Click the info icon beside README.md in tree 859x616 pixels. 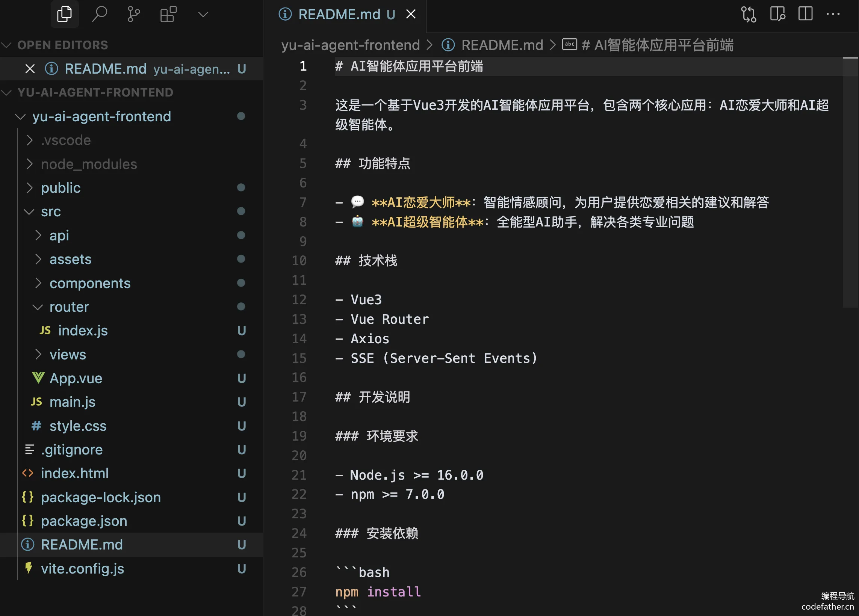pyautogui.click(x=28, y=545)
